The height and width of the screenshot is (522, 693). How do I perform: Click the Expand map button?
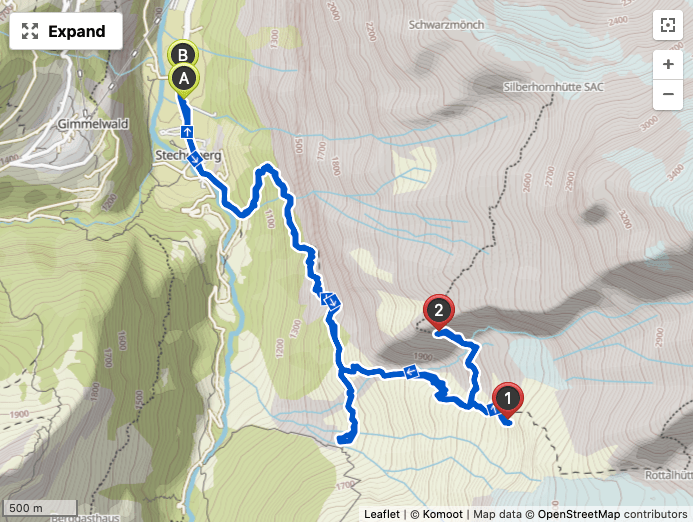point(66,31)
